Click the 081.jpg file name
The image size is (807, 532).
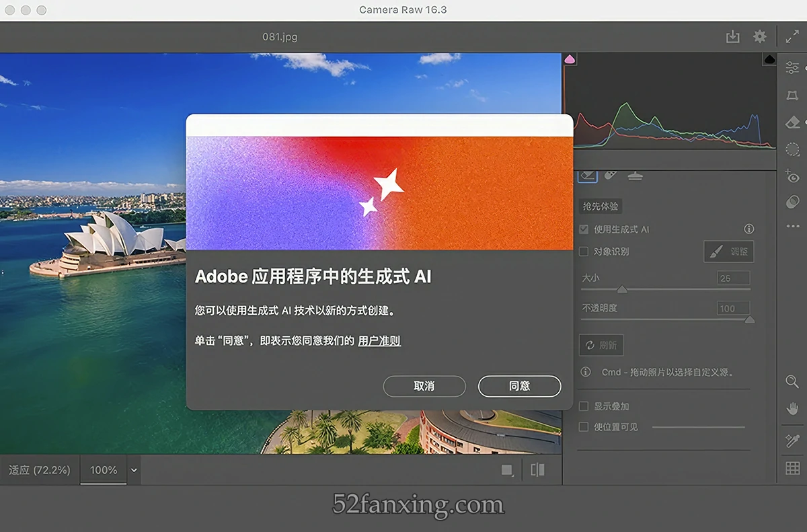click(280, 37)
